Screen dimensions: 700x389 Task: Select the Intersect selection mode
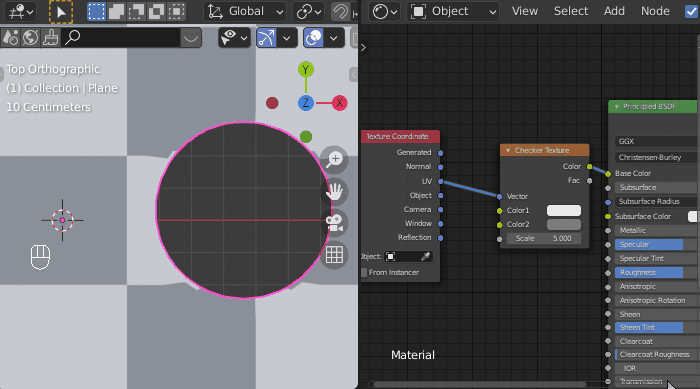[x=177, y=12]
